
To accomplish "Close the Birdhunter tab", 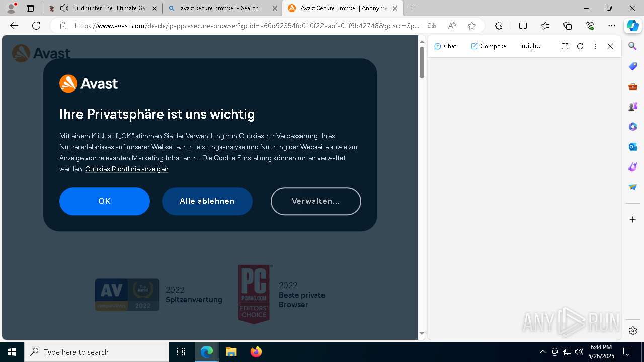I will tap(154, 8).
